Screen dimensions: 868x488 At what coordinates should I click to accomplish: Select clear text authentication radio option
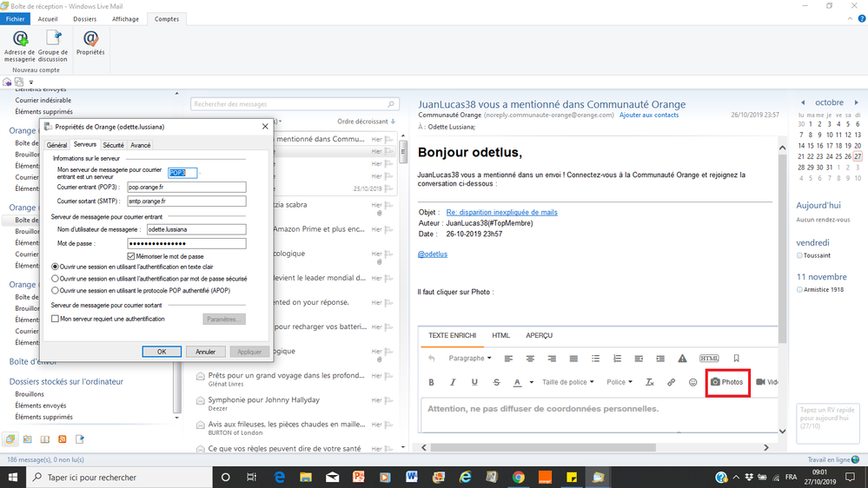coord(55,267)
